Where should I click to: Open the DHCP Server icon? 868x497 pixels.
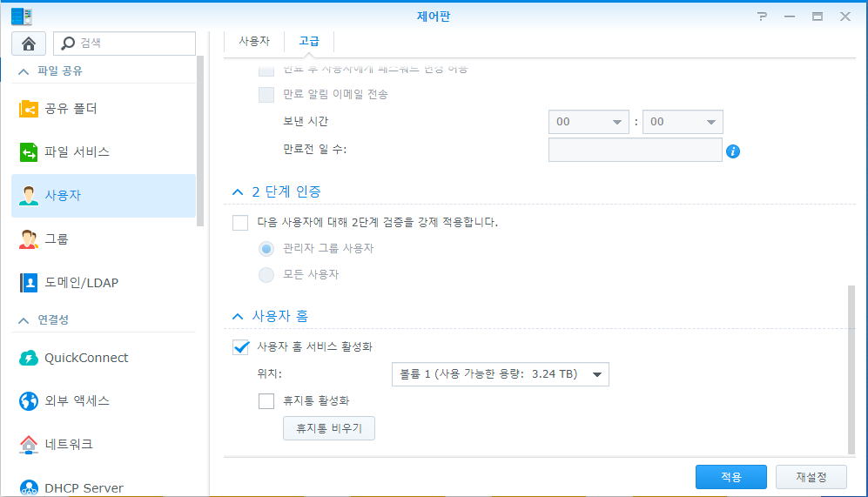point(28,488)
